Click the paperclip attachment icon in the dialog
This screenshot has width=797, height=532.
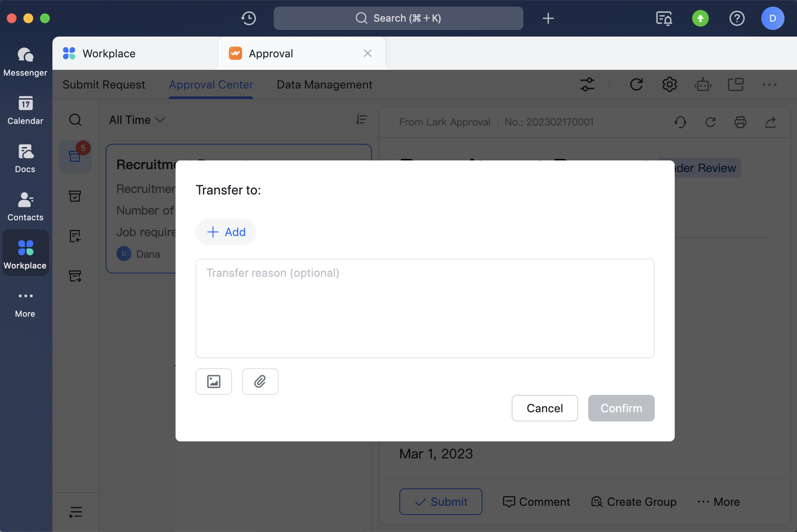(x=260, y=381)
